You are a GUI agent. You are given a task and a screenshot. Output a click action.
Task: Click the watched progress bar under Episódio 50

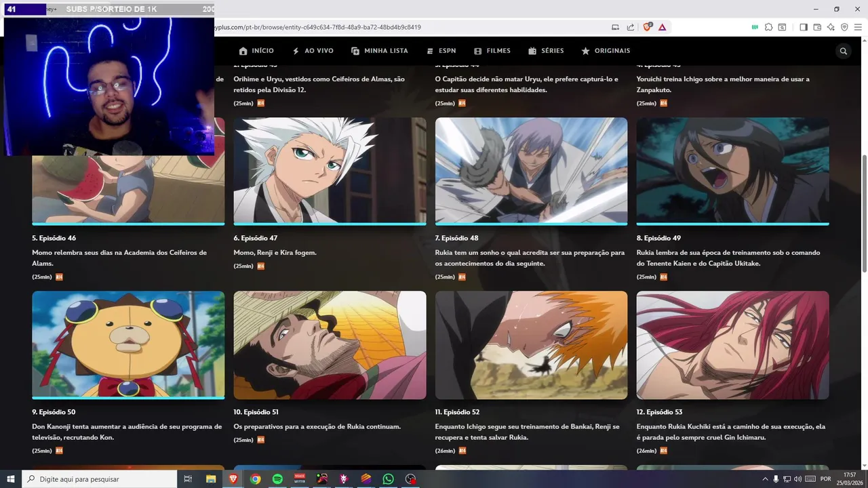pos(128,398)
